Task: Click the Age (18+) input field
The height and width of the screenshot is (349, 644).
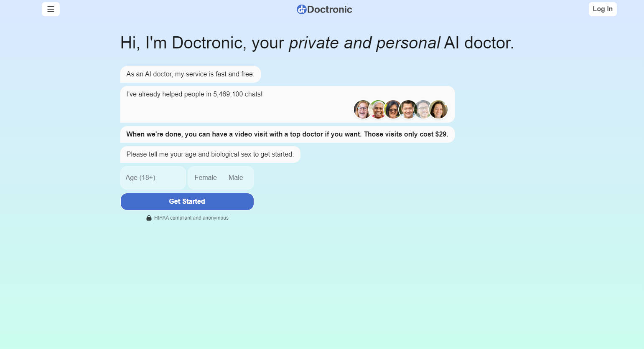Action: click(x=153, y=177)
